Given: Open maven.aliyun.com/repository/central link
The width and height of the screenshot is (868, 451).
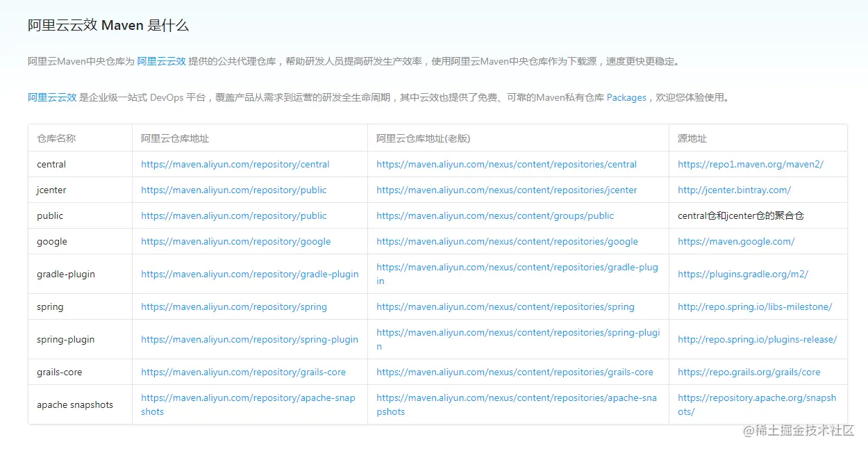Looking at the screenshot, I should point(235,165).
